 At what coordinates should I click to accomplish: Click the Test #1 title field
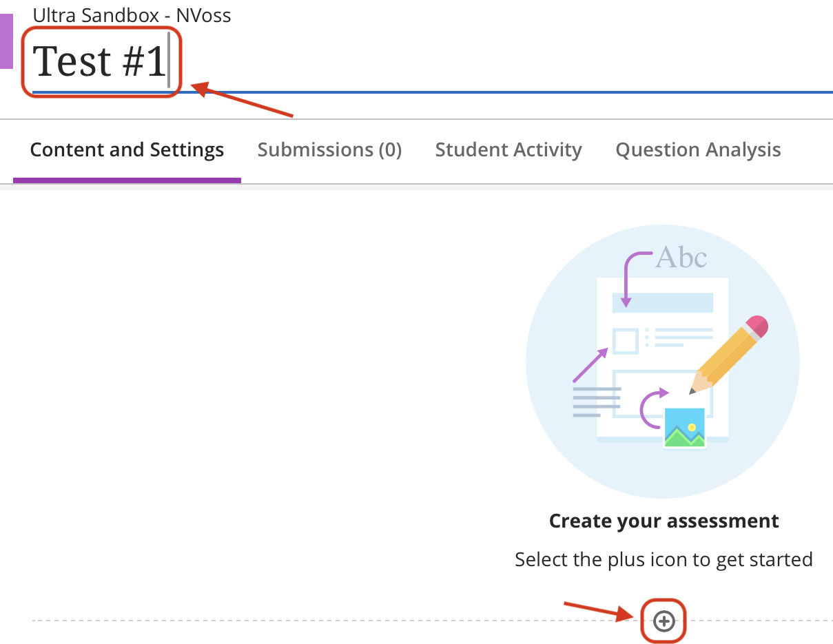(101, 61)
